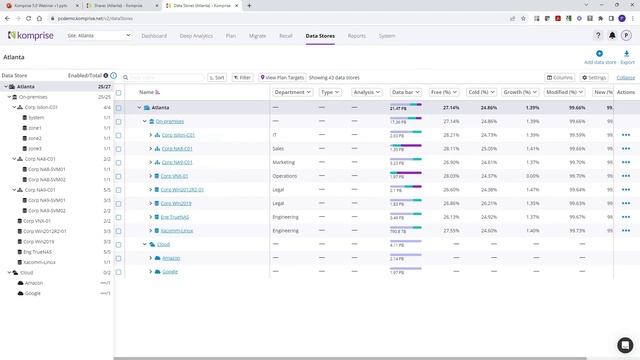The width and height of the screenshot is (640, 360).
Task: Click the data store search field
Action: pos(163,78)
